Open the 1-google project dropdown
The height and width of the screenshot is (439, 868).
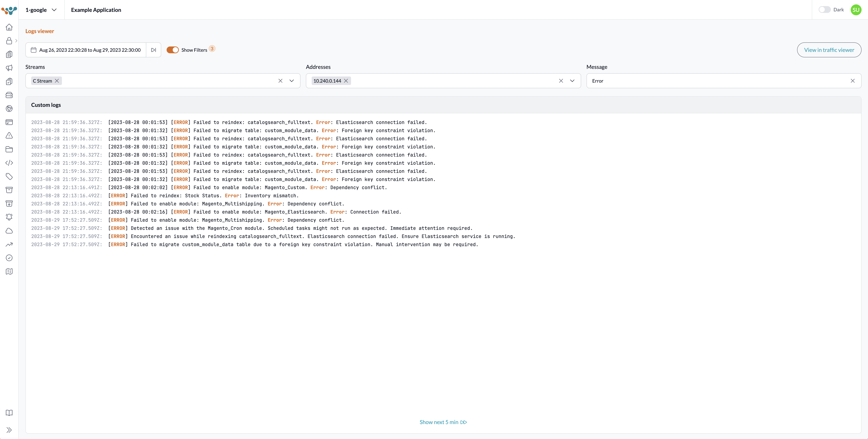coord(41,10)
